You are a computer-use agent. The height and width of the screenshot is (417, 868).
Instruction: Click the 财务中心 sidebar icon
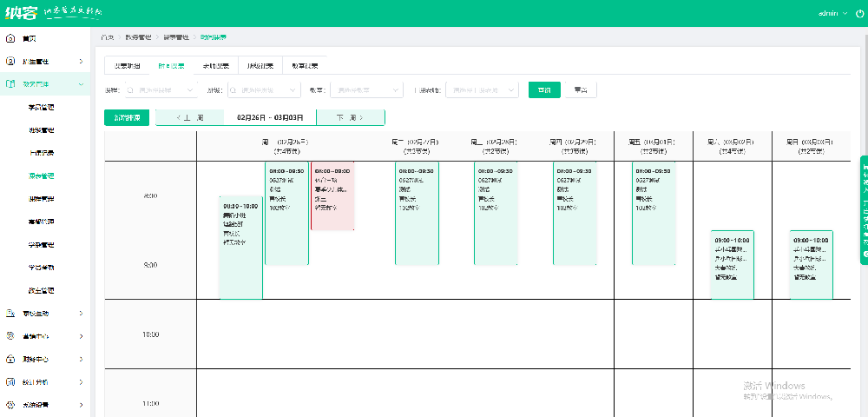click(10, 359)
